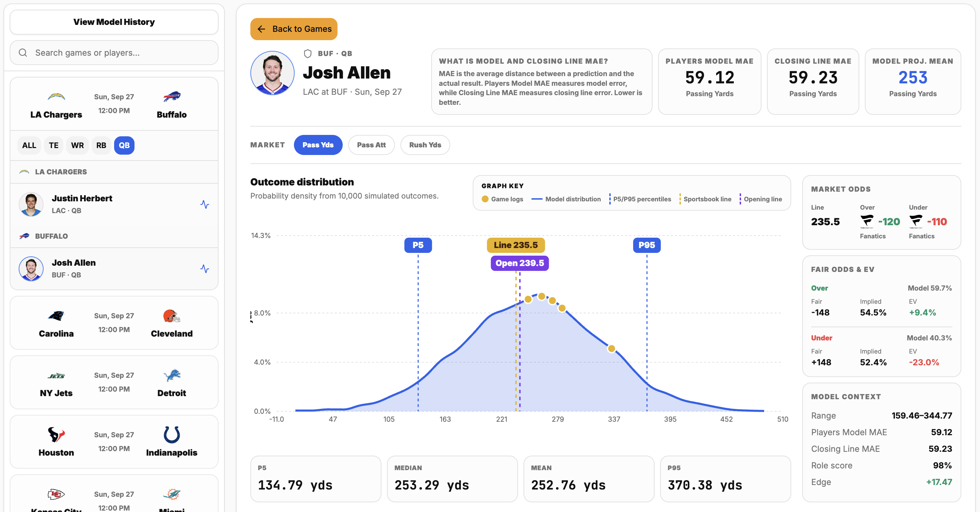The width and height of the screenshot is (980, 512).
Task: Switch market to Rush Yds
Action: pyautogui.click(x=425, y=145)
